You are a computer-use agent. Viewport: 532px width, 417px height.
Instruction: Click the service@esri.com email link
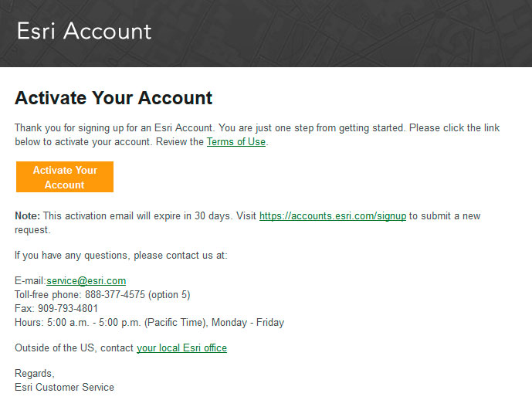(x=86, y=280)
